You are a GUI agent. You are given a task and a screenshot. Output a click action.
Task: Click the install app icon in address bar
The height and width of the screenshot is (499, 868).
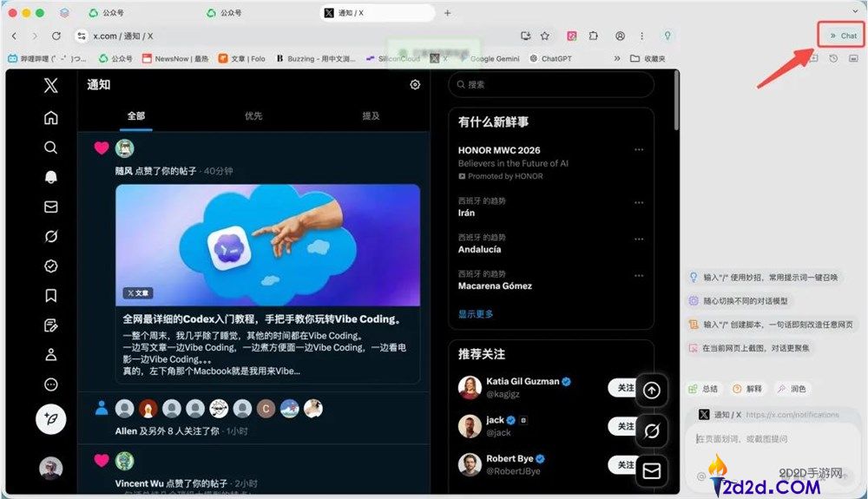(x=525, y=36)
